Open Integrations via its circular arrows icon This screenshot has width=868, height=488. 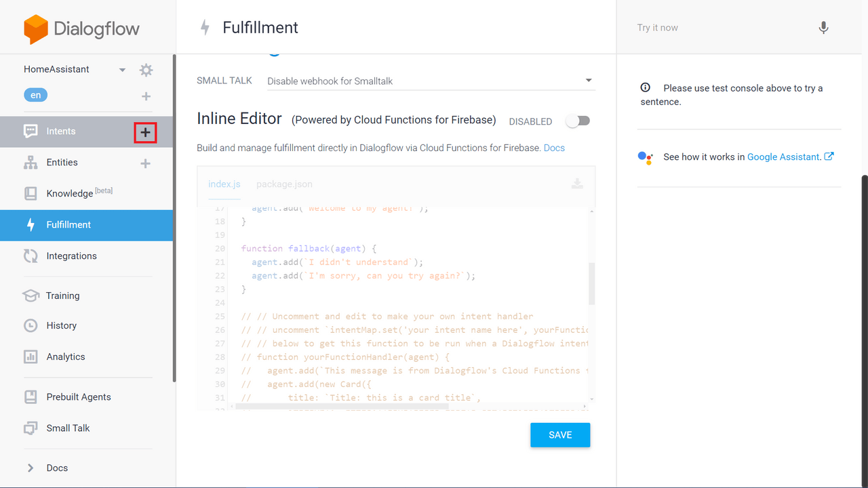tap(31, 256)
